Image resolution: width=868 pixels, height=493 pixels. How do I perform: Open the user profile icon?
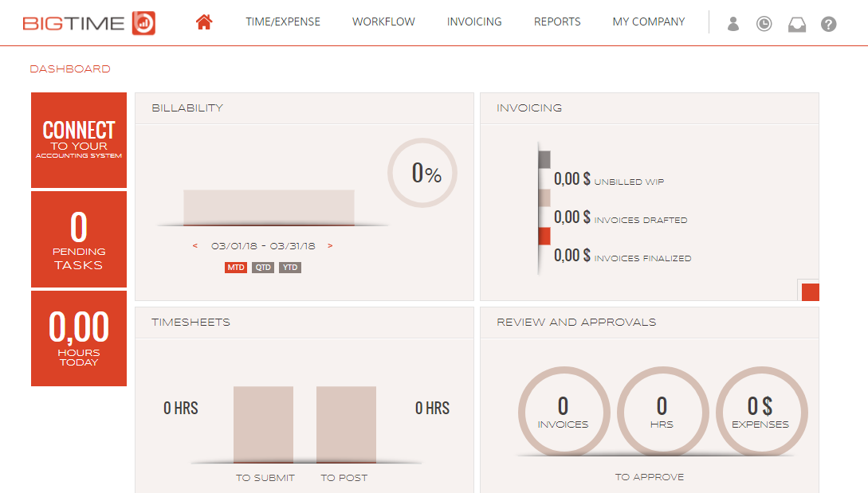pos(733,24)
